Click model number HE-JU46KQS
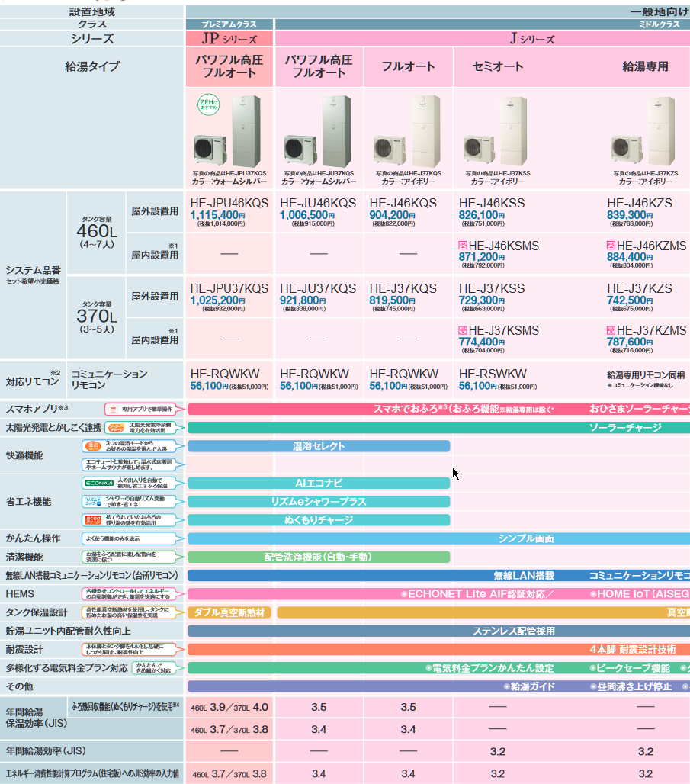 click(x=318, y=203)
